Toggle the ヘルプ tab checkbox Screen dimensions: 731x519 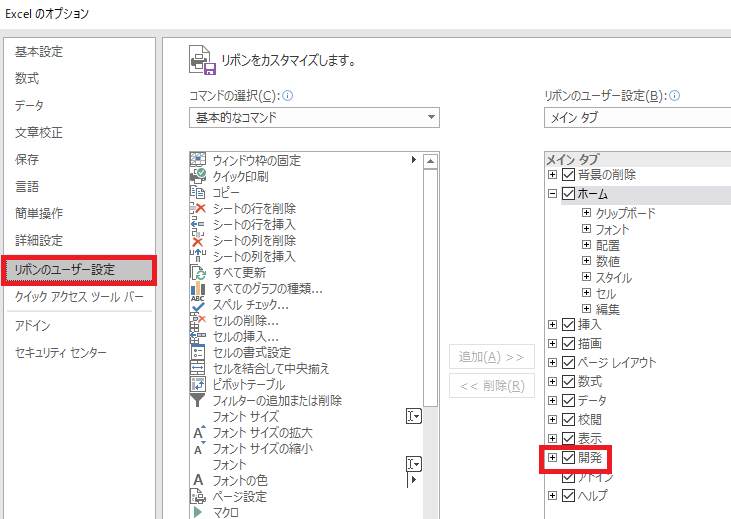(x=568, y=495)
